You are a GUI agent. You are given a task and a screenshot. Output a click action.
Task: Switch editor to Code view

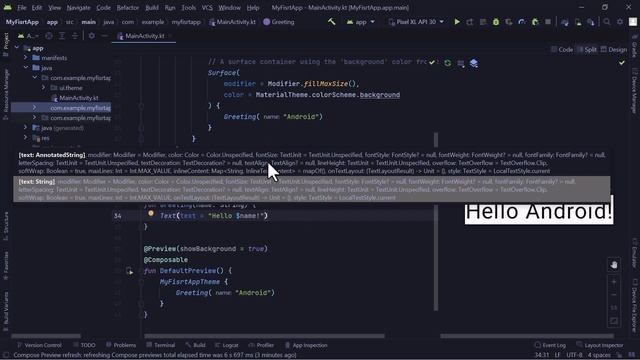tap(562, 49)
